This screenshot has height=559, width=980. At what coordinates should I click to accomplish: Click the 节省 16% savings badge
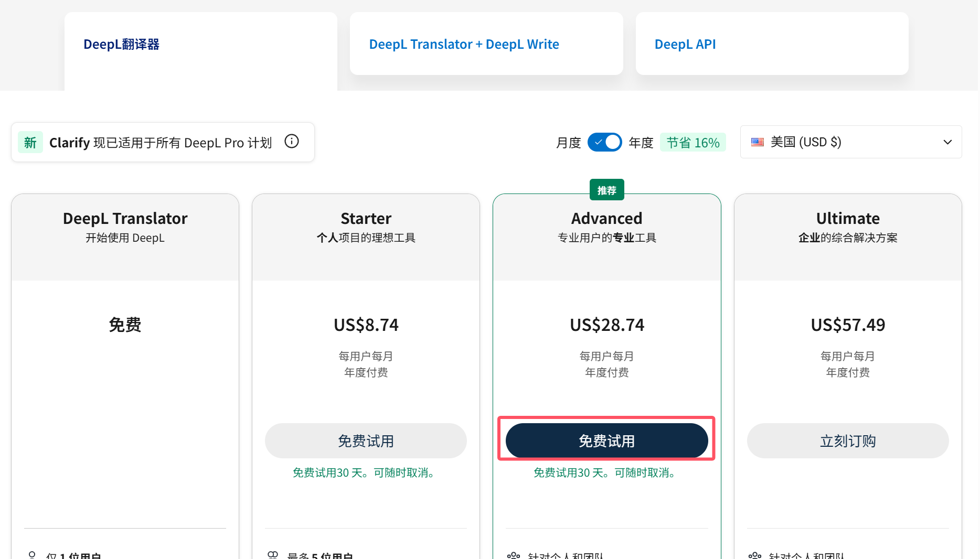(x=693, y=142)
